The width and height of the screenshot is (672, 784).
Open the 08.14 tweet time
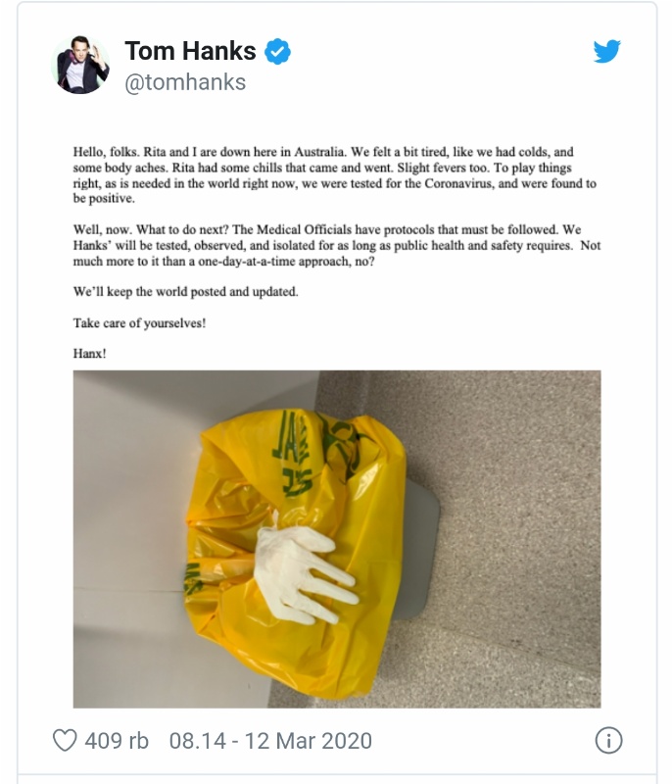[x=197, y=741]
